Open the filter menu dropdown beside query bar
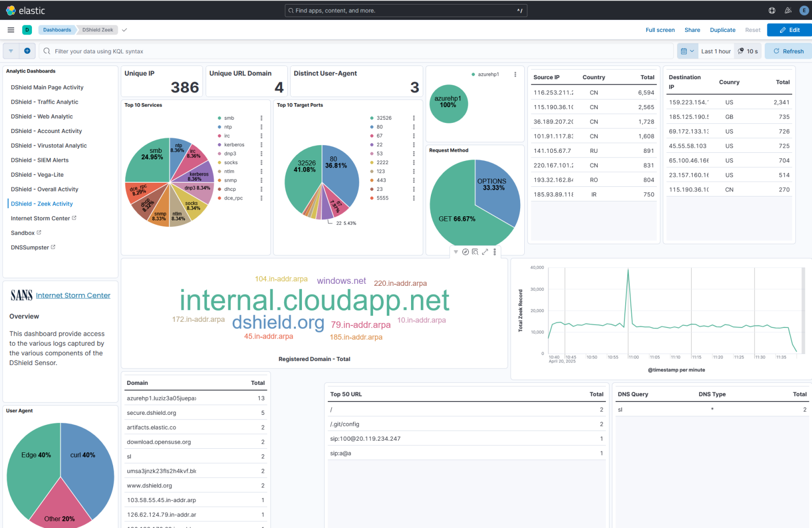The image size is (812, 528). point(11,51)
